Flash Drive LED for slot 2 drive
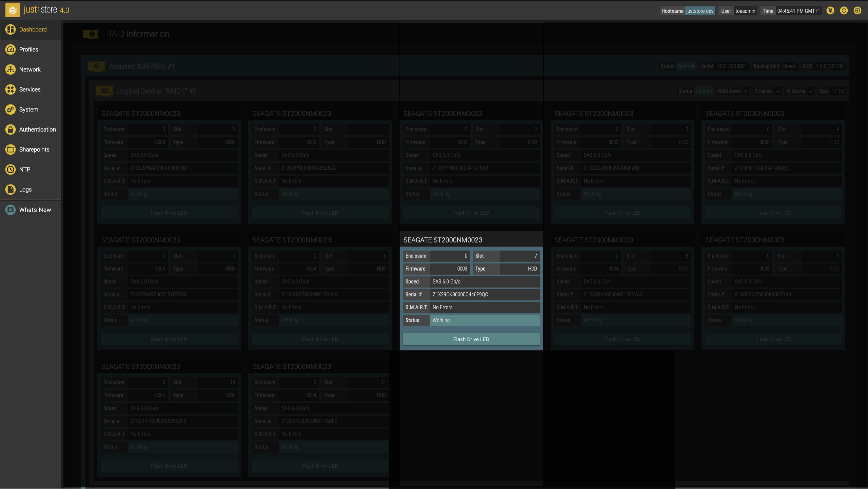The width and height of the screenshot is (868, 489). click(x=471, y=213)
